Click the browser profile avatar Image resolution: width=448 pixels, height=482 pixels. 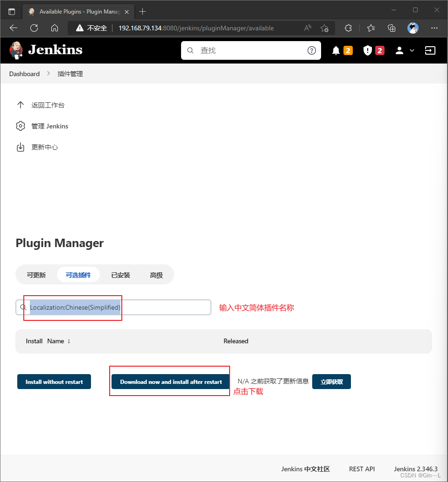point(413,28)
